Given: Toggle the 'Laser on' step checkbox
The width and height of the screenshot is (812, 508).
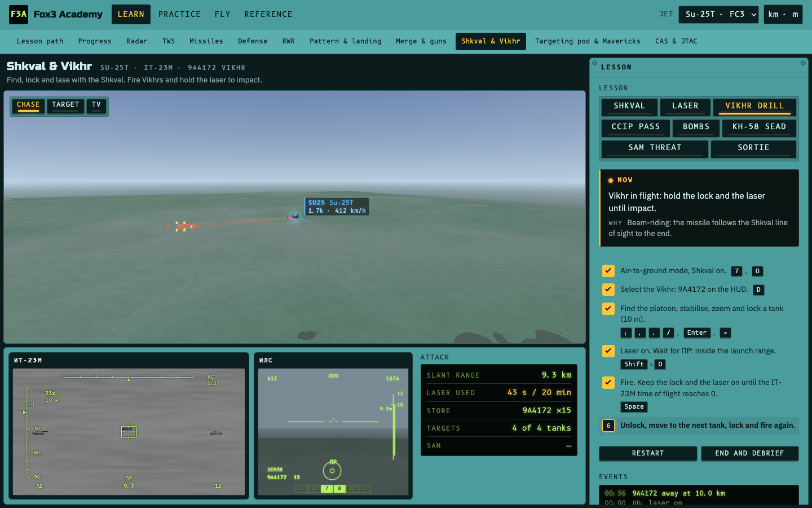Looking at the screenshot, I should [x=608, y=351].
